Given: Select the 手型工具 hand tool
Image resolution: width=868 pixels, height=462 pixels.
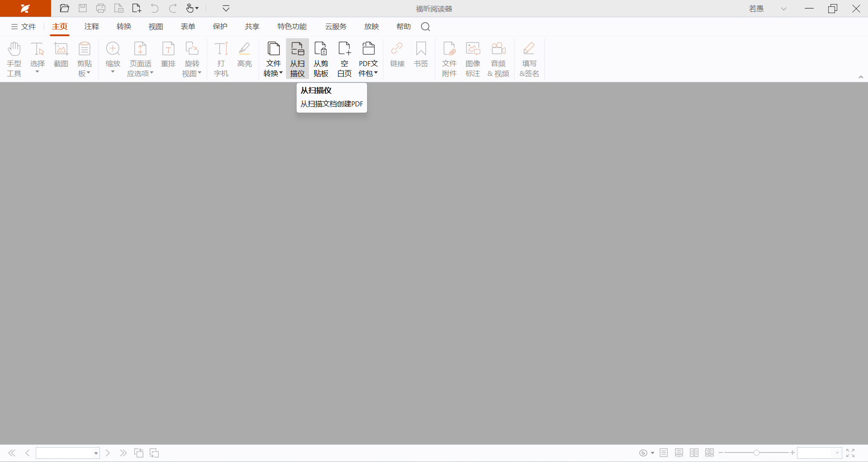Looking at the screenshot, I should (14, 59).
